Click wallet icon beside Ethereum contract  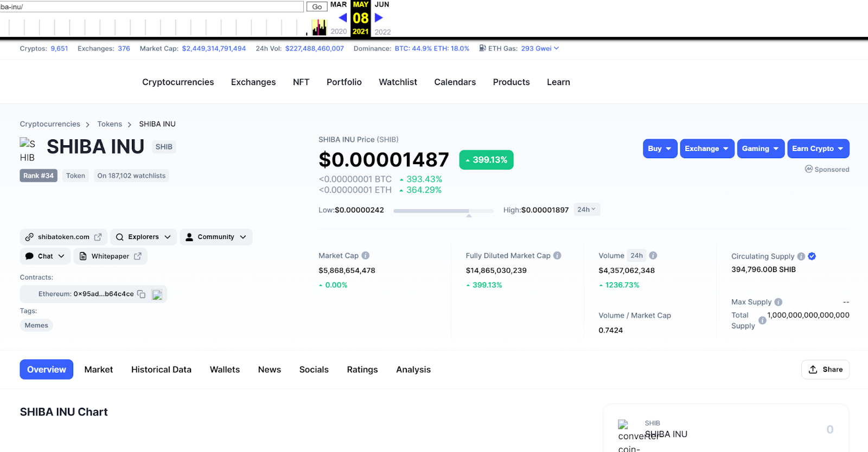[157, 294]
